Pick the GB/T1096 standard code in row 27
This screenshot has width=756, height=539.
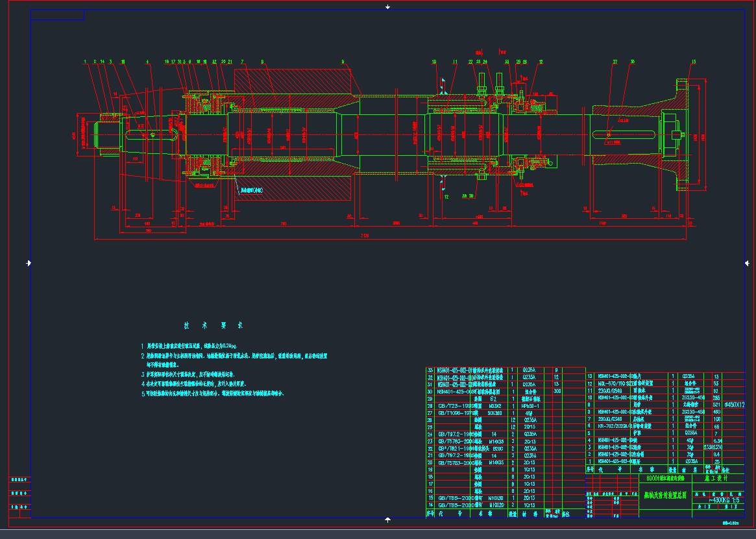point(456,414)
